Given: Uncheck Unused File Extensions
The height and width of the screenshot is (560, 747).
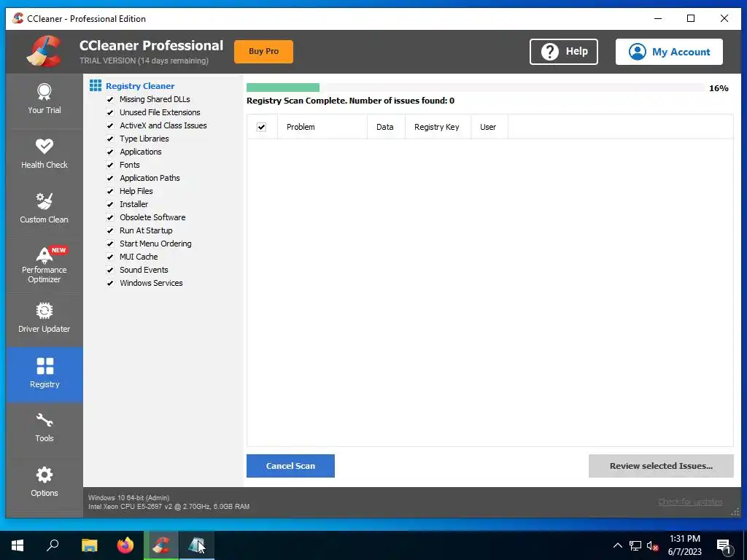Looking at the screenshot, I should 110,112.
